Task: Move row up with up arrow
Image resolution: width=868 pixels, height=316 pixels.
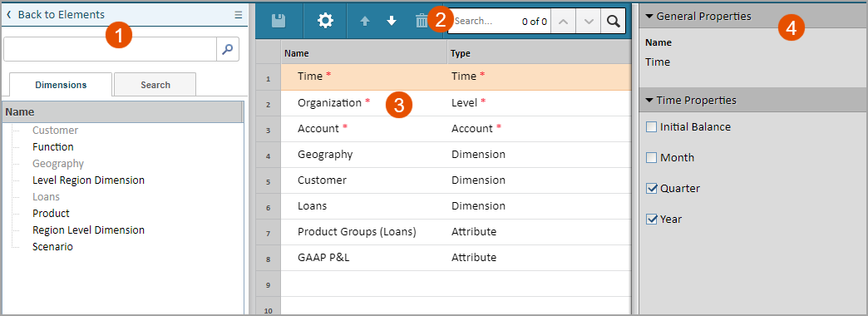Action: (365, 21)
